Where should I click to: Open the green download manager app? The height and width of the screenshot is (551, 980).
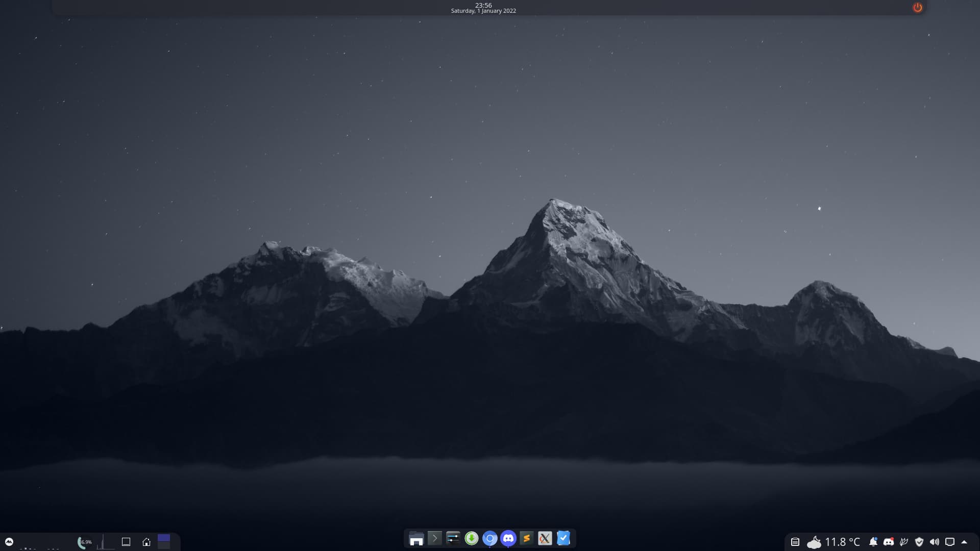472,538
